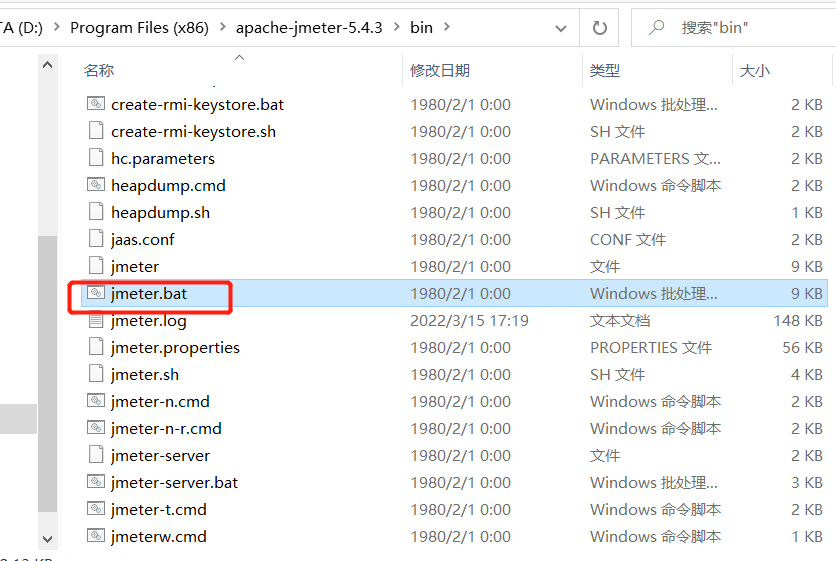Click the CONF 文件 type cell
This screenshot has height=561, width=836.
(x=628, y=240)
